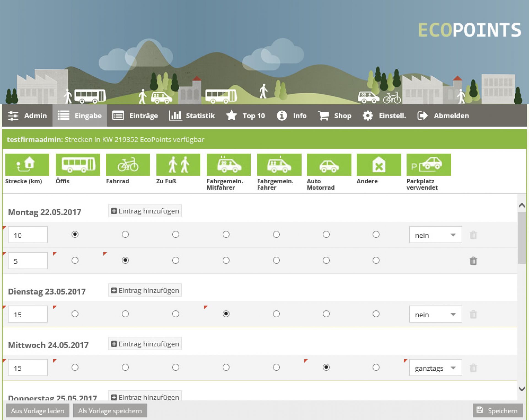Open the Admin menu

tap(27, 116)
